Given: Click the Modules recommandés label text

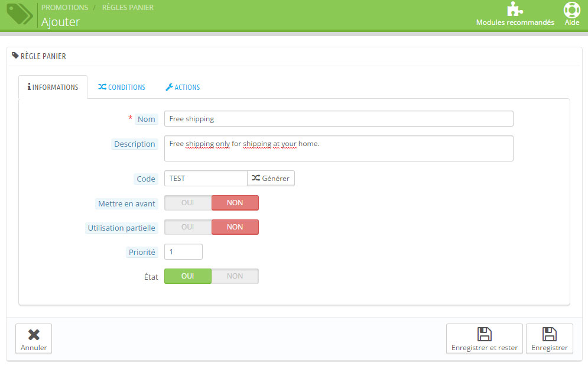Looking at the screenshot, I should click(x=515, y=22).
